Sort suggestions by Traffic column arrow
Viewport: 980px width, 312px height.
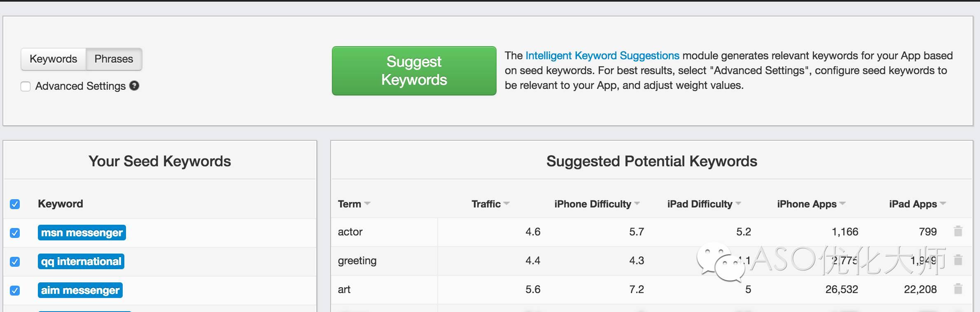point(506,203)
